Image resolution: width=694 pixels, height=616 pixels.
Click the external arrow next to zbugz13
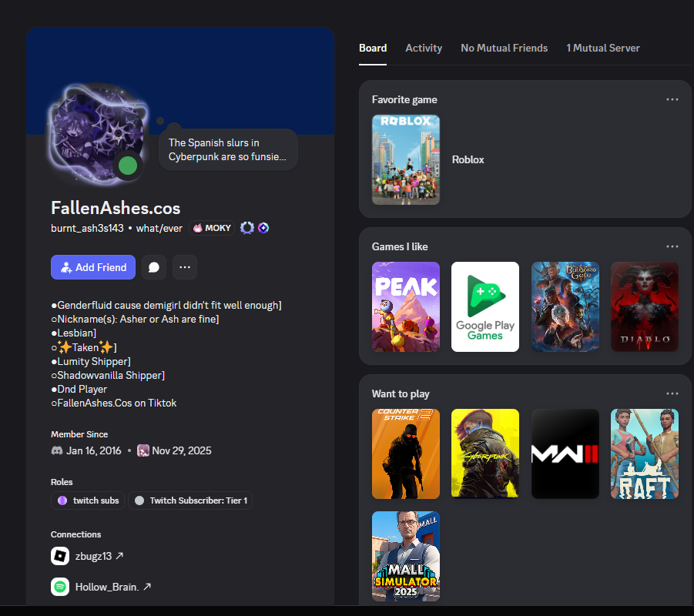click(119, 556)
